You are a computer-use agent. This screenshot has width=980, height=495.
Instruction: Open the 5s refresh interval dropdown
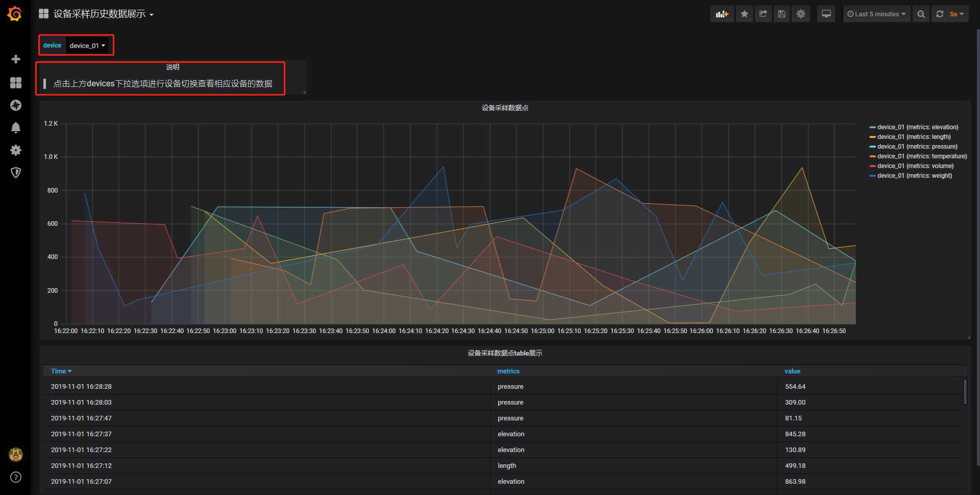tap(957, 14)
